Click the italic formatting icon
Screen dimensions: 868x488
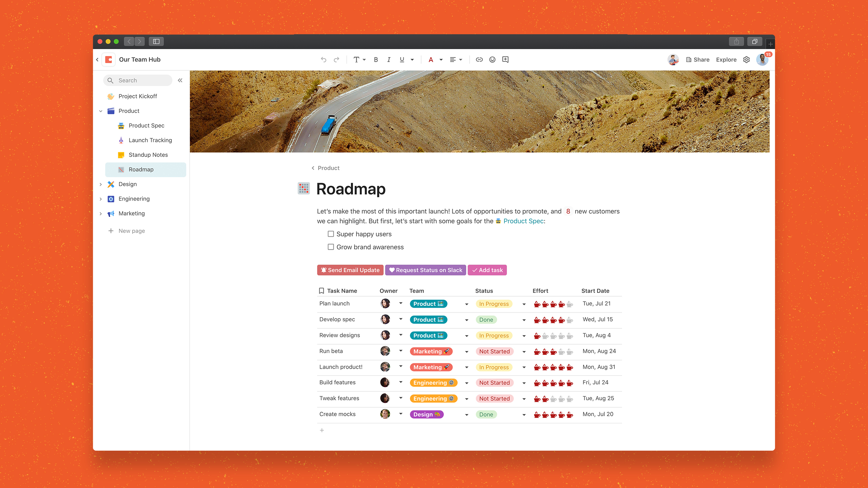pyautogui.click(x=389, y=60)
